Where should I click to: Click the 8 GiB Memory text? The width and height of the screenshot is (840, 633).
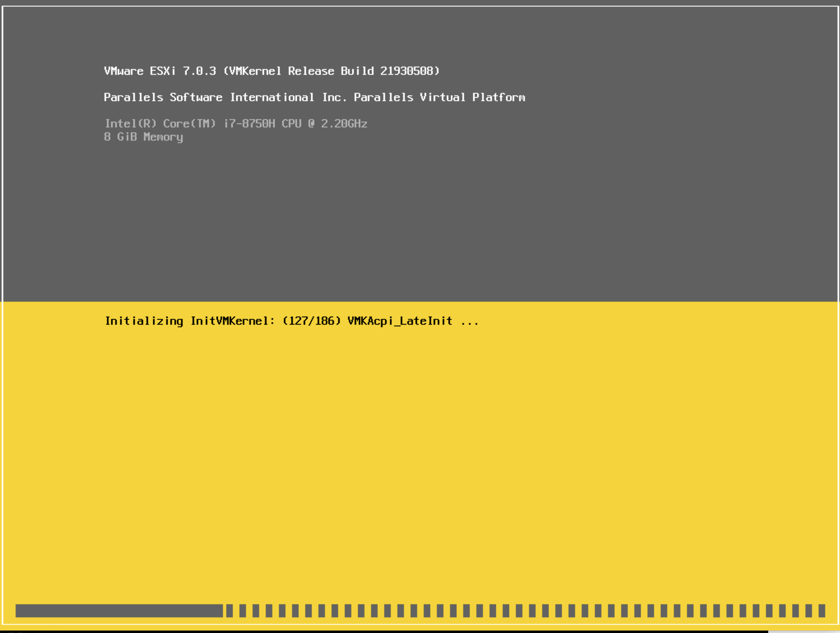coord(143,137)
